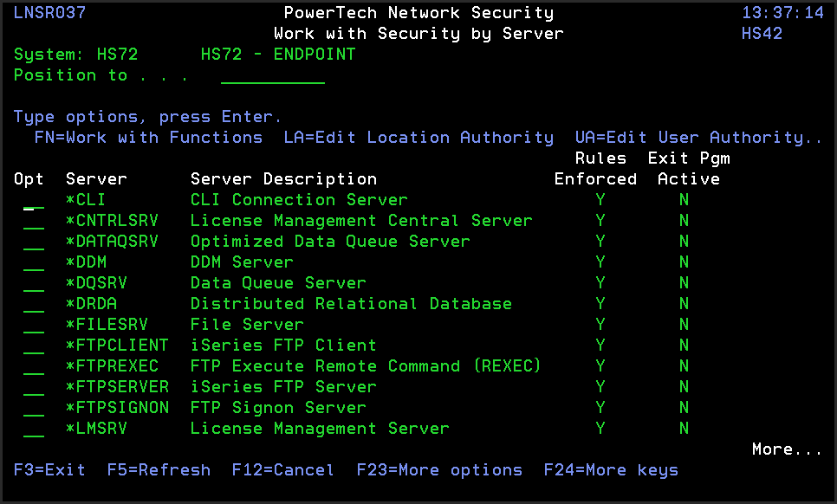
Task: Click the *DRDA server row name
Action: click(x=91, y=304)
